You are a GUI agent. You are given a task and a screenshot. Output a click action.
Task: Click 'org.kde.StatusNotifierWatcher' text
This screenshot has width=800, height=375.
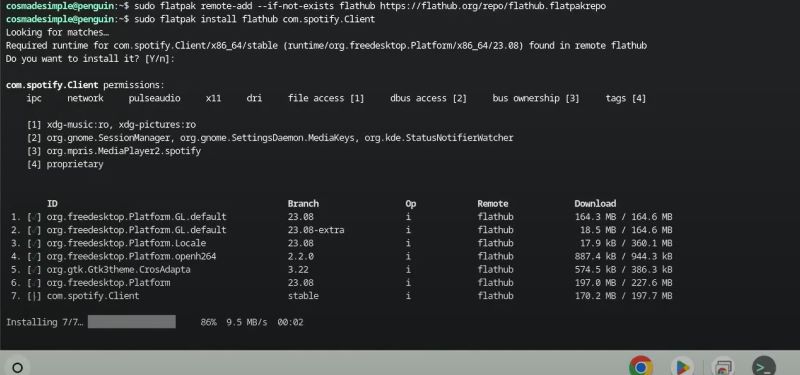[439, 138]
